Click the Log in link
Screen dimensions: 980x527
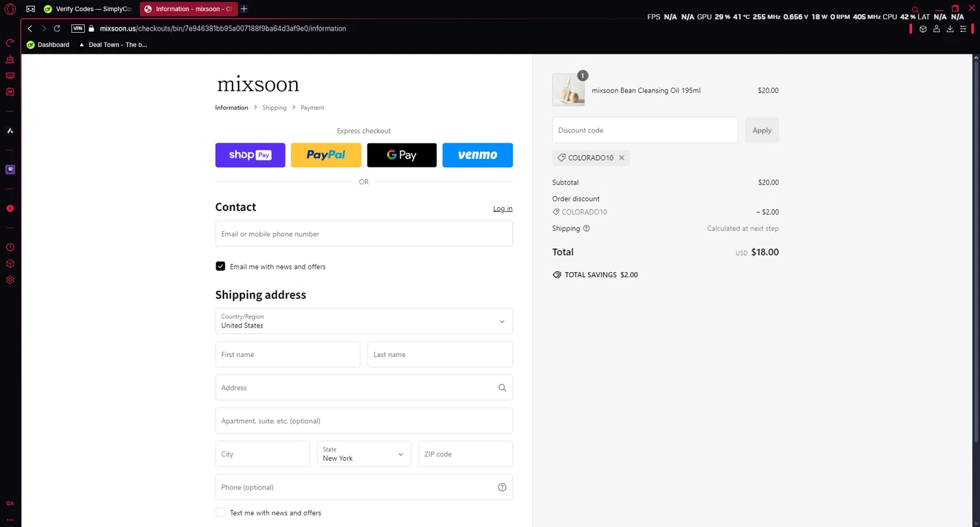point(502,209)
